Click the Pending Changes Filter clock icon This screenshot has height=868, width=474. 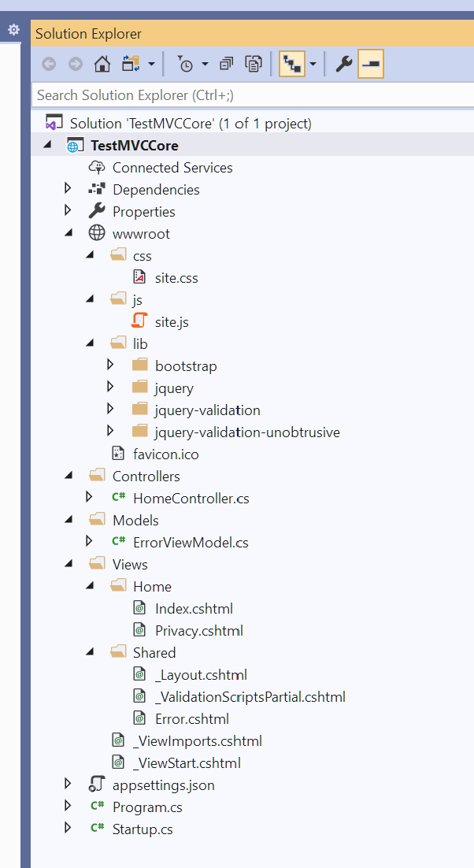point(187,62)
